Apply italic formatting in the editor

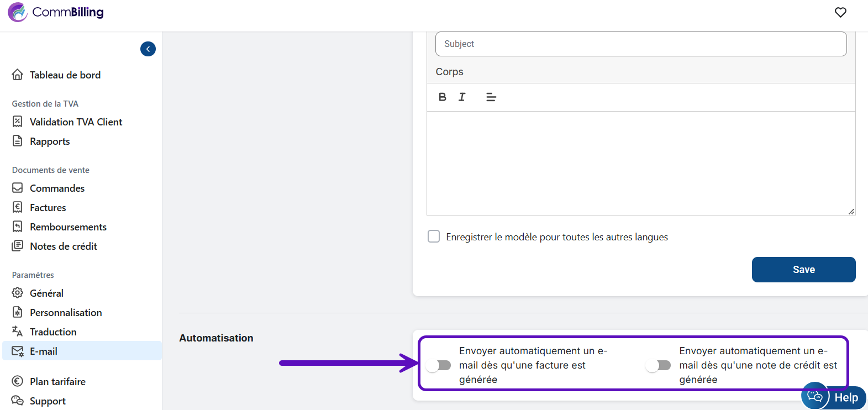(462, 97)
